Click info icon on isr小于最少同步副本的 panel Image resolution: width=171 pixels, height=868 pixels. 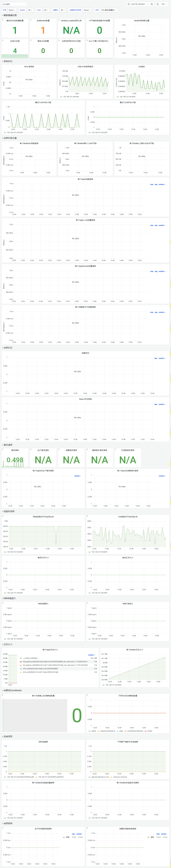pos(87,40)
